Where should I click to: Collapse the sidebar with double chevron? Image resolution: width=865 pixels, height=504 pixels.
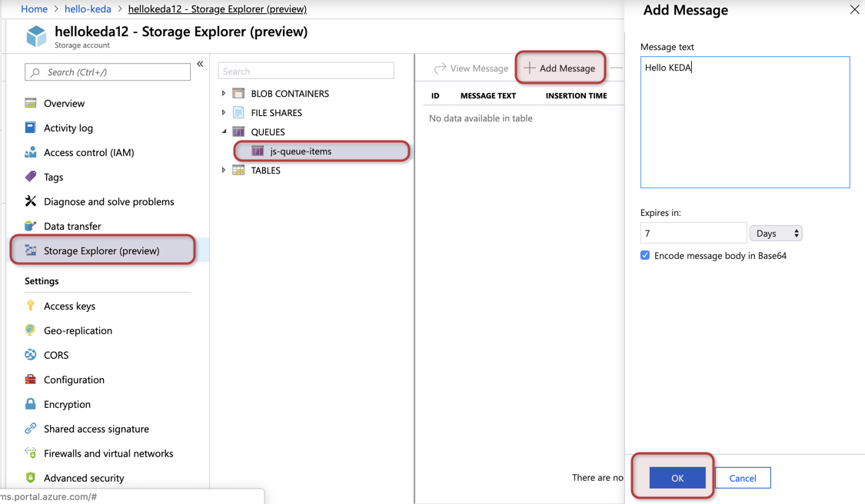[200, 64]
